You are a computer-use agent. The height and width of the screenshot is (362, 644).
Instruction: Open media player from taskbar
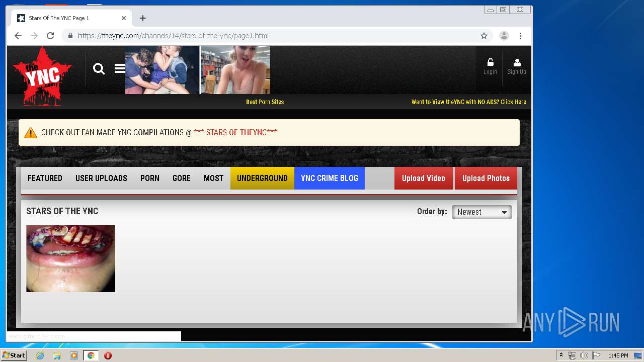(x=74, y=355)
